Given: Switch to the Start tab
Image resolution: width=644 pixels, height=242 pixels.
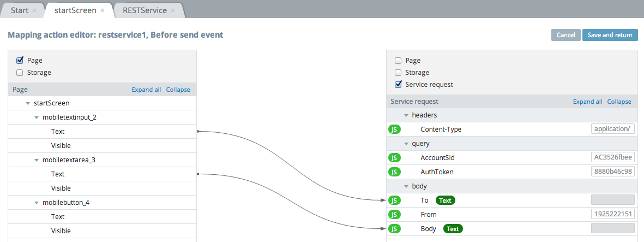Looking at the screenshot, I should point(20,10).
